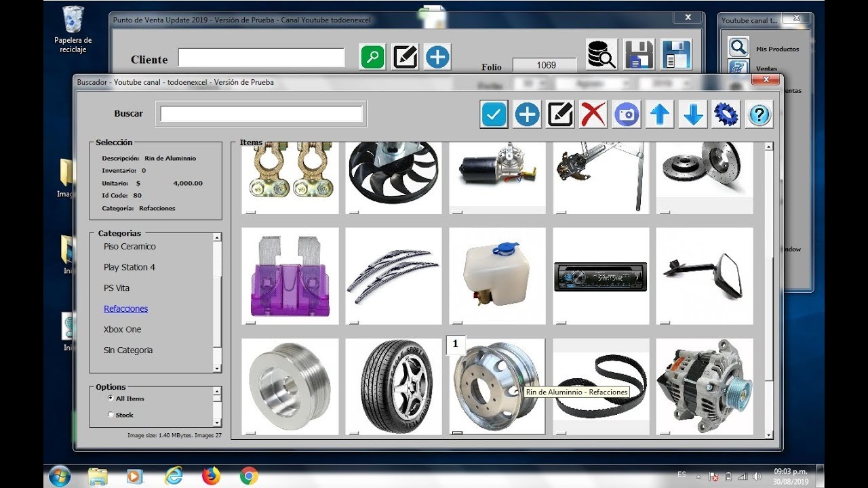
Task: Choose the Play Station 4 category
Action: (130, 268)
